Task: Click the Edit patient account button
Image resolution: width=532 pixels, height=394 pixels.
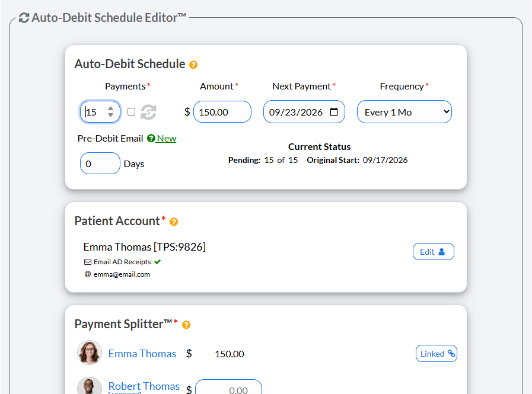Action: 434,252
